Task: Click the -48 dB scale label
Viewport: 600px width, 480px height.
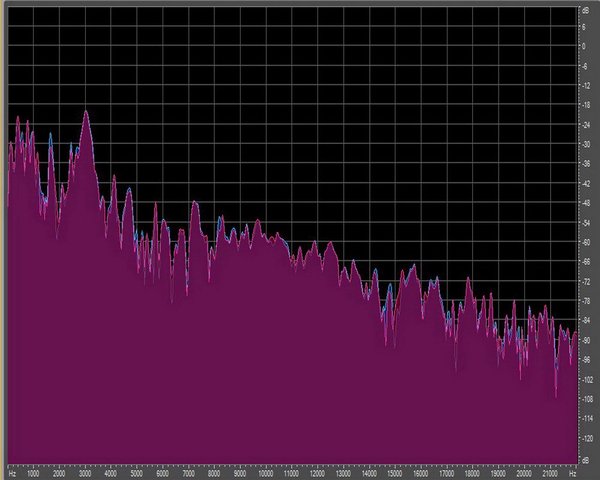Action: 585,203
